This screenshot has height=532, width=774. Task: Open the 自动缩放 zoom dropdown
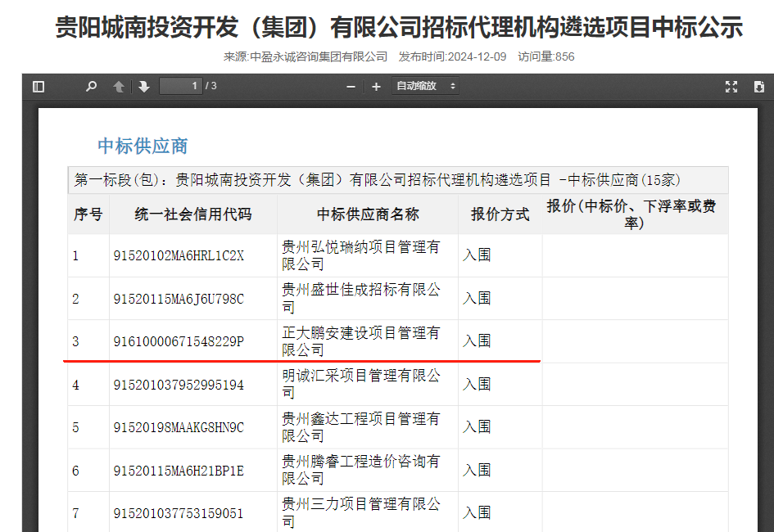click(425, 87)
